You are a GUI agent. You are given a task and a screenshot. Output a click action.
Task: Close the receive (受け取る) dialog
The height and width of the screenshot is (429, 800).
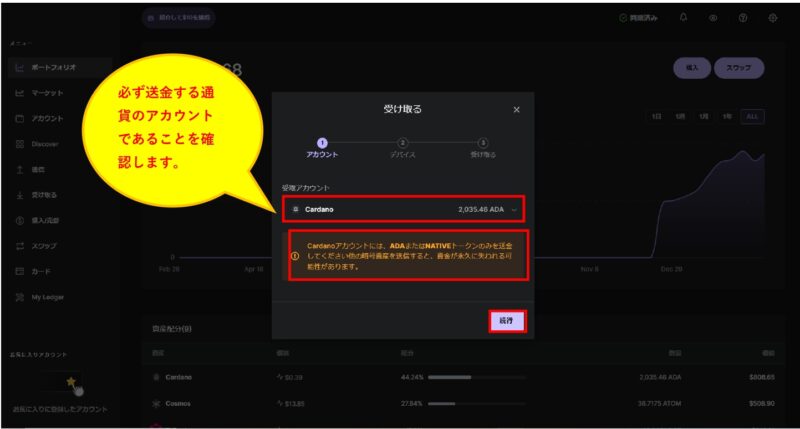pos(516,110)
